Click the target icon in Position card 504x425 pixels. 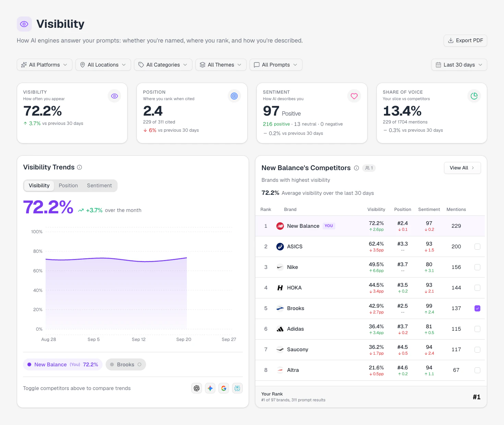(x=234, y=96)
